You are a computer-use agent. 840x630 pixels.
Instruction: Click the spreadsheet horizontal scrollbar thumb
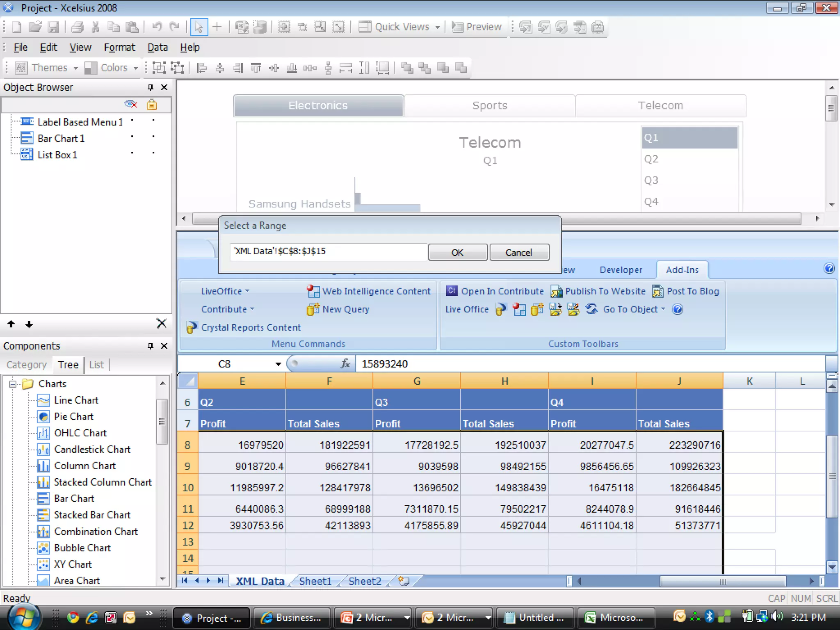click(x=723, y=581)
